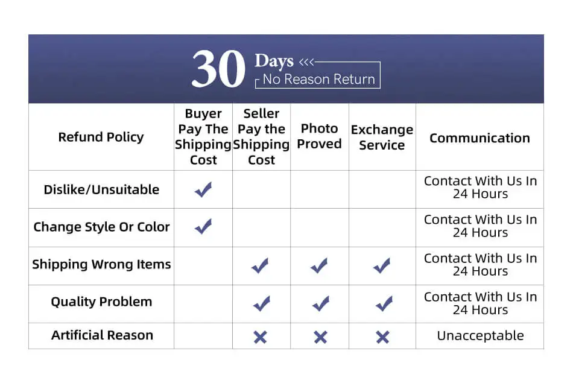This screenshot has height=392, width=573.
Task: Click Quality Problem Exchange Service checkmark
Action: [x=384, y=303]
